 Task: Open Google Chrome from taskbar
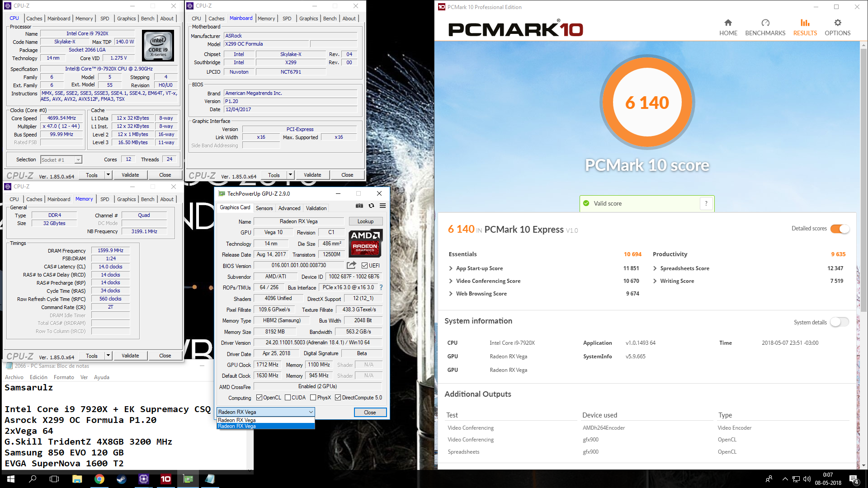tap(99, 479)
